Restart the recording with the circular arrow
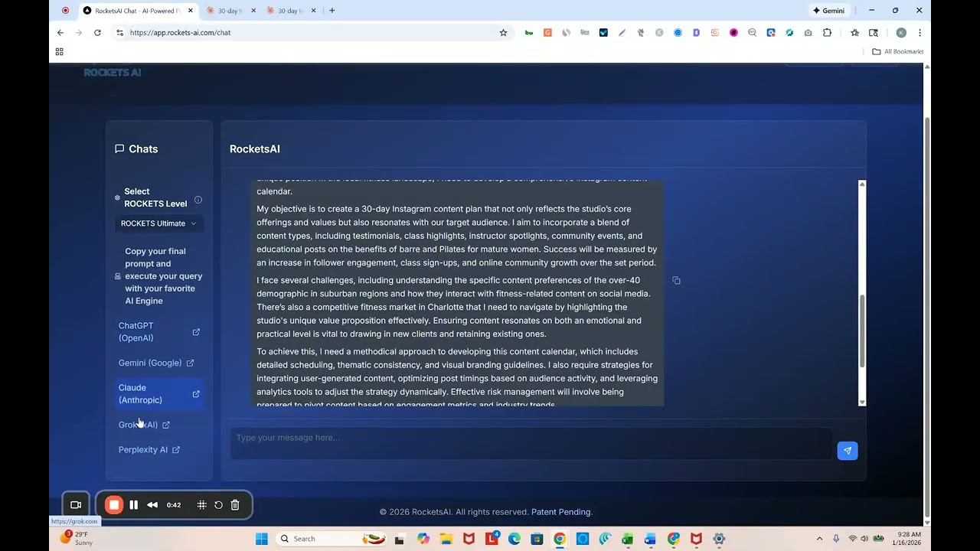 pos(218,505)
